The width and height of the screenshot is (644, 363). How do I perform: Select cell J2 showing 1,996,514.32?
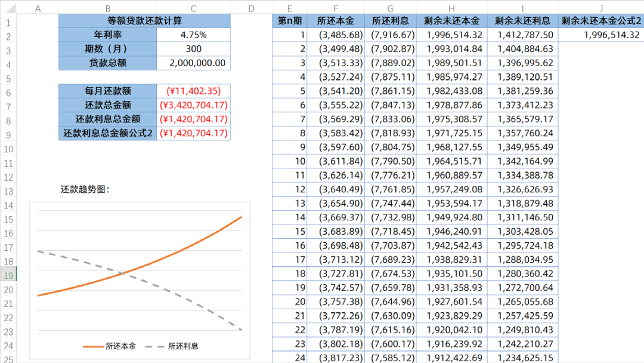pyautogui.click(x=601, y=35)
